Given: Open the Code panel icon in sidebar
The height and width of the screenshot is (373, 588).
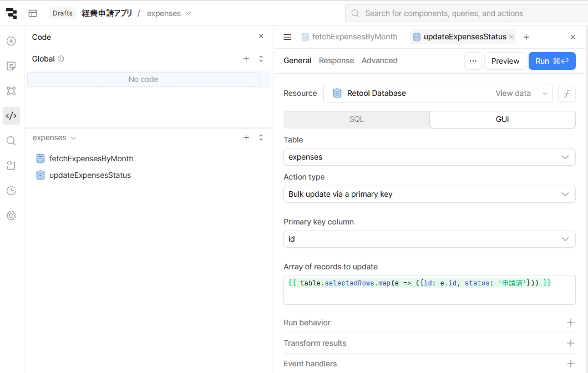Looking at the screenshot, I should [11, 116].
